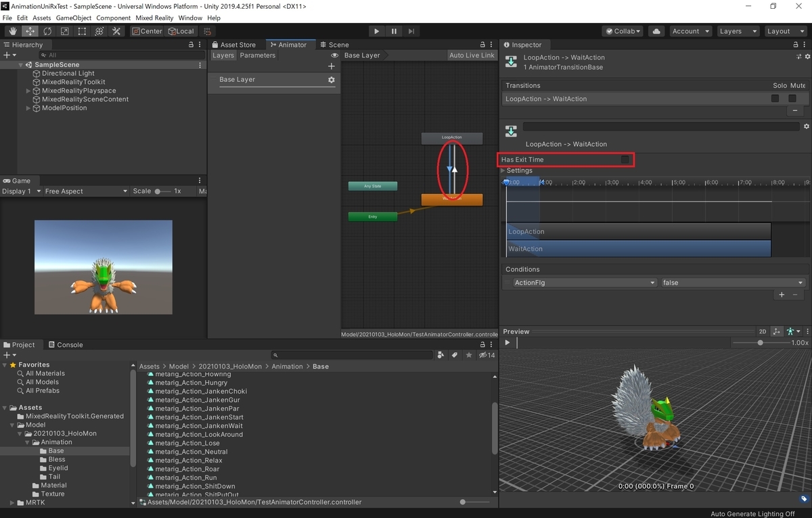Screen dimensions: 812x518
Task: Select the LoopAction state node
Action: click(451, 137)
